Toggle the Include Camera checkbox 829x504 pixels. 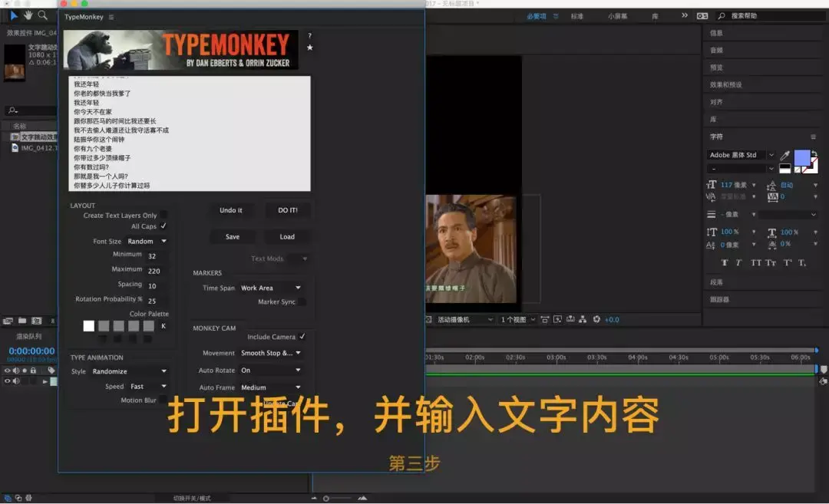tap(302, 337)
